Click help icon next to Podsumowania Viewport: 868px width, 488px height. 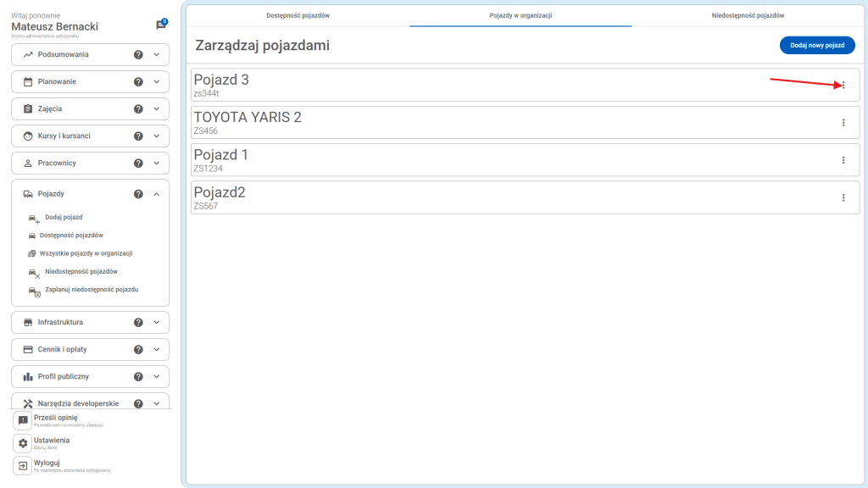[138, 55]
